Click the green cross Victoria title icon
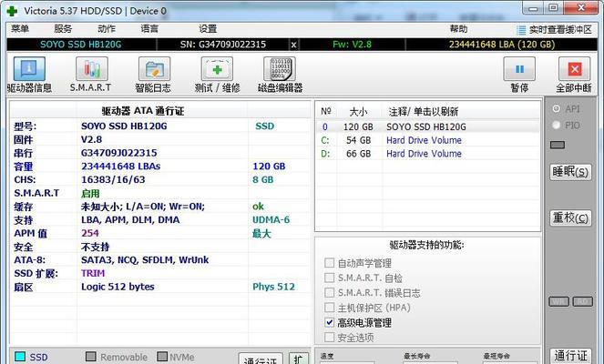Screen dimensions: 604x364 pyautogui.click(x=12, y=10)
